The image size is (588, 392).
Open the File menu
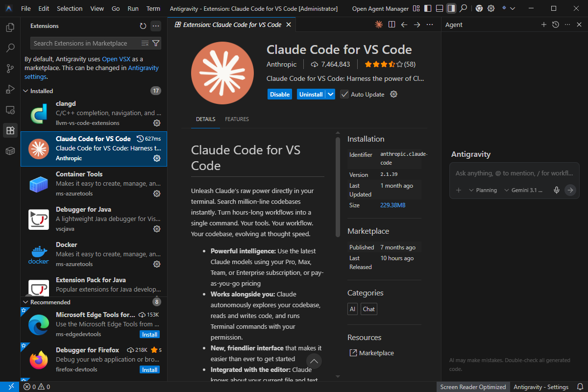point(26,8)
